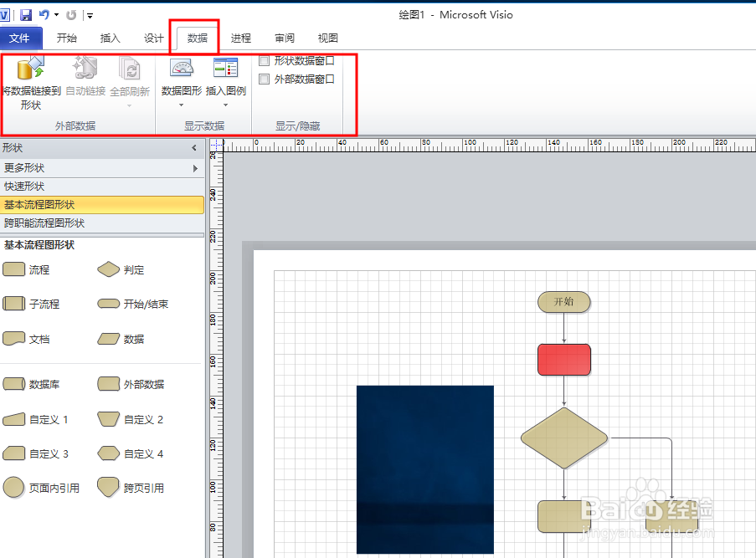Collapse the 形状 panel with arrow
This screenshot has height=558, width=756.
click(194, 148)
